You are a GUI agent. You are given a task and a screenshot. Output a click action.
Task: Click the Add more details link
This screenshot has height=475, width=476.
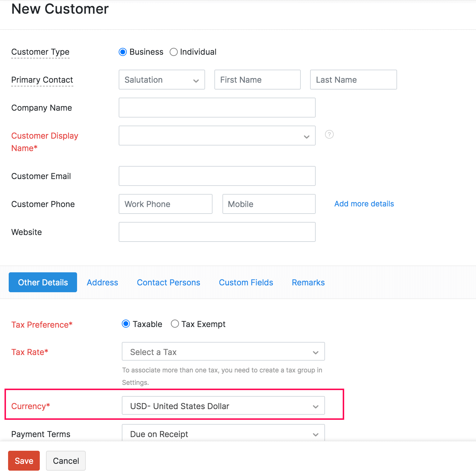point(364,204)
